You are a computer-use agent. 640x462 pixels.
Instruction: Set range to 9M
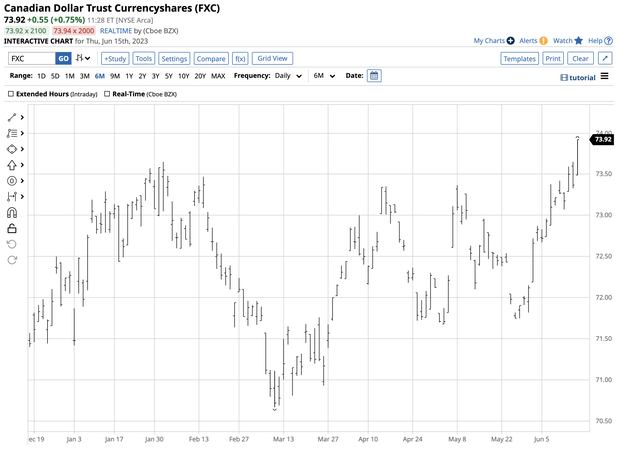pyautogui.click(x=115, y=76)
